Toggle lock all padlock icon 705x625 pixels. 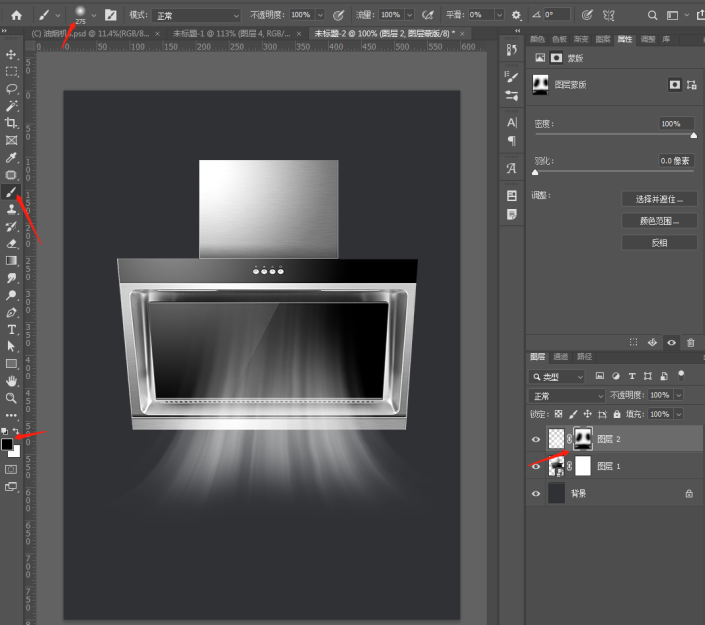(617, 414)
